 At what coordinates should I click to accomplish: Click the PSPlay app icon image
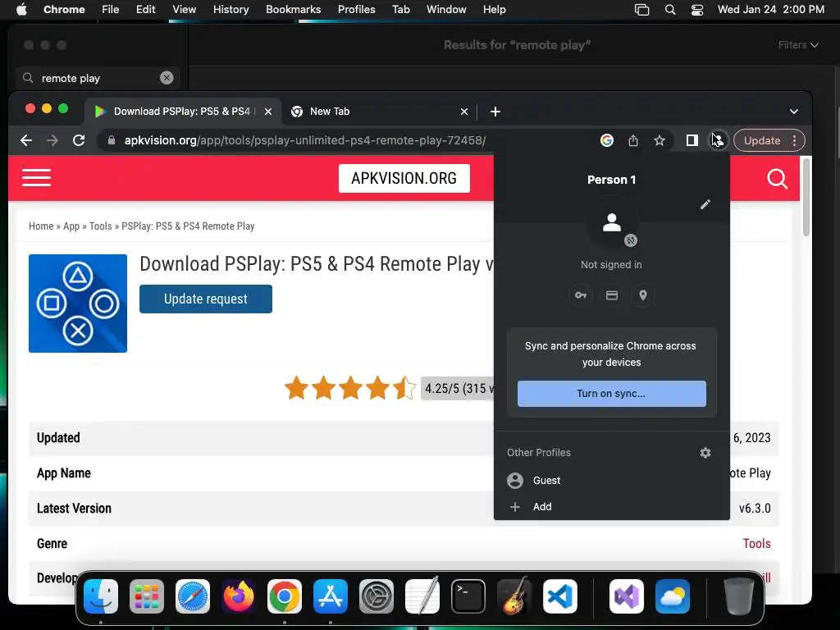click(78, 304)
